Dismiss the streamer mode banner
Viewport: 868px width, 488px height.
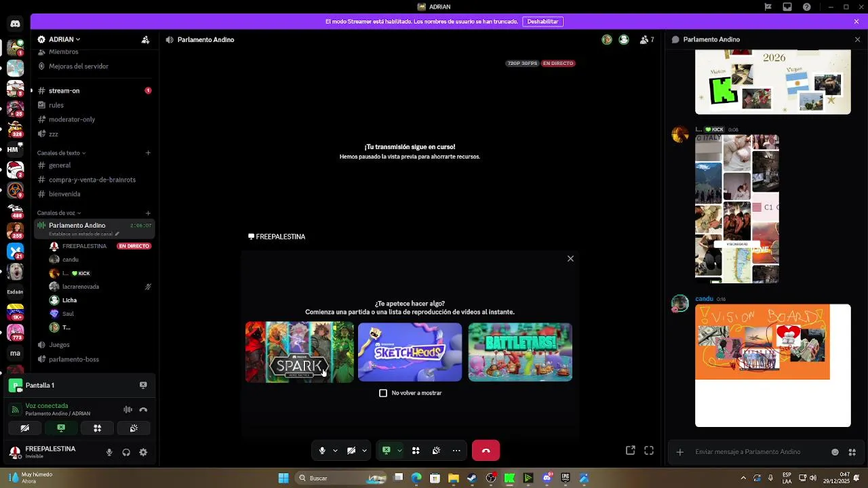856,22
